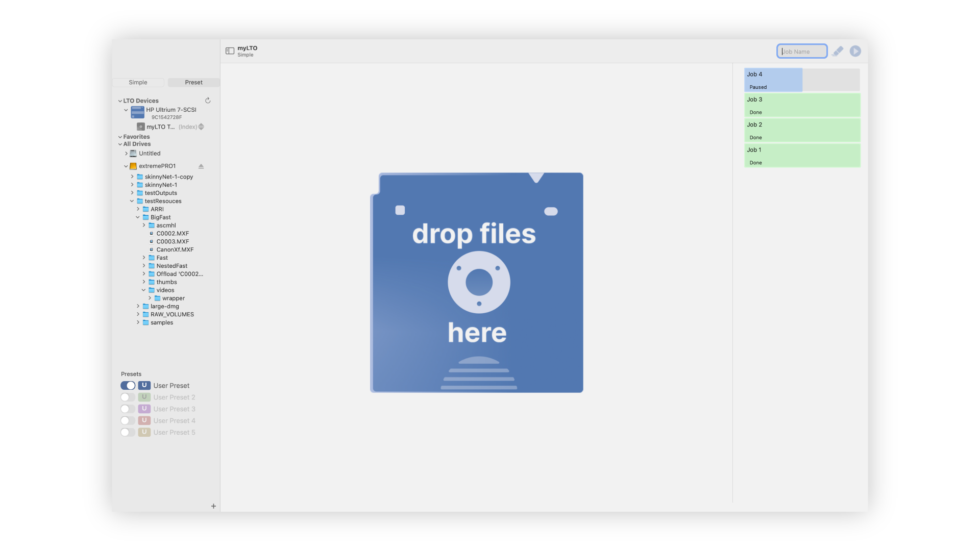Viewport: 980px width, 551px height.
Task: Collapse the testResouces folder
Action: point(132,201)
